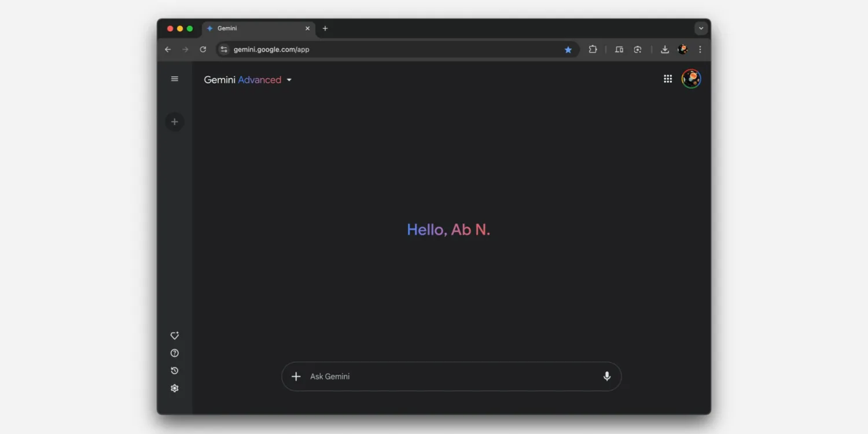Screen dimensions: 868x434
Task: Open the main menu sidebar
Action: [x=174, y=79]
